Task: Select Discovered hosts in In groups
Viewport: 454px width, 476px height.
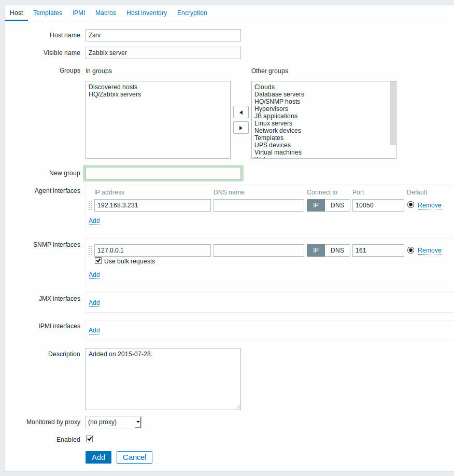Action: click(113, 87)
